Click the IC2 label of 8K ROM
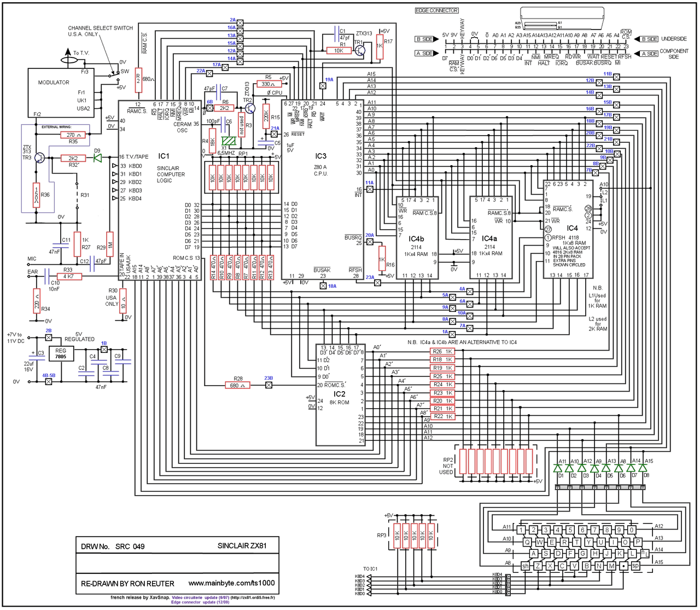Image resolution: width=700 pixels, height=610 pixels. [x=340, y=394]
